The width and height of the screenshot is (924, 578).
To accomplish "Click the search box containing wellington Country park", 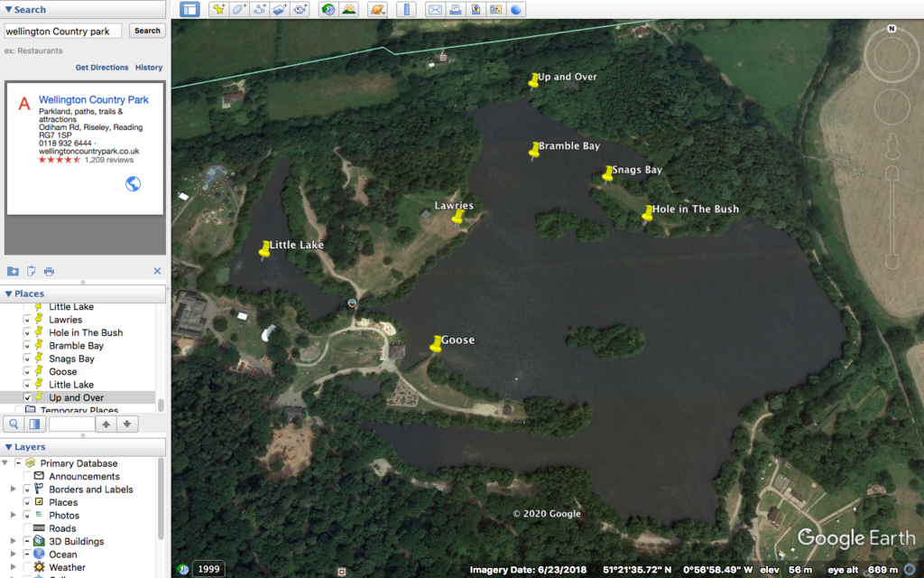I will (x=62, y=32).
